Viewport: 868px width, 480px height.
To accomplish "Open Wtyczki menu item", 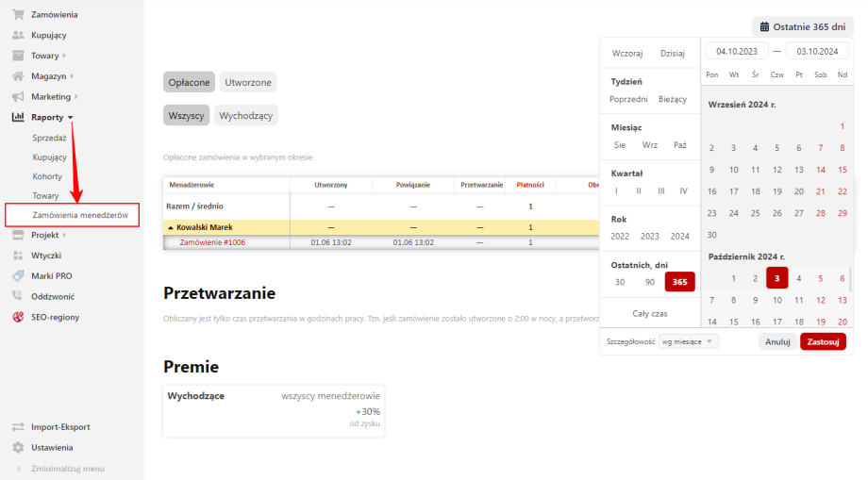I will pyautogui.click(x=46, y=255).
